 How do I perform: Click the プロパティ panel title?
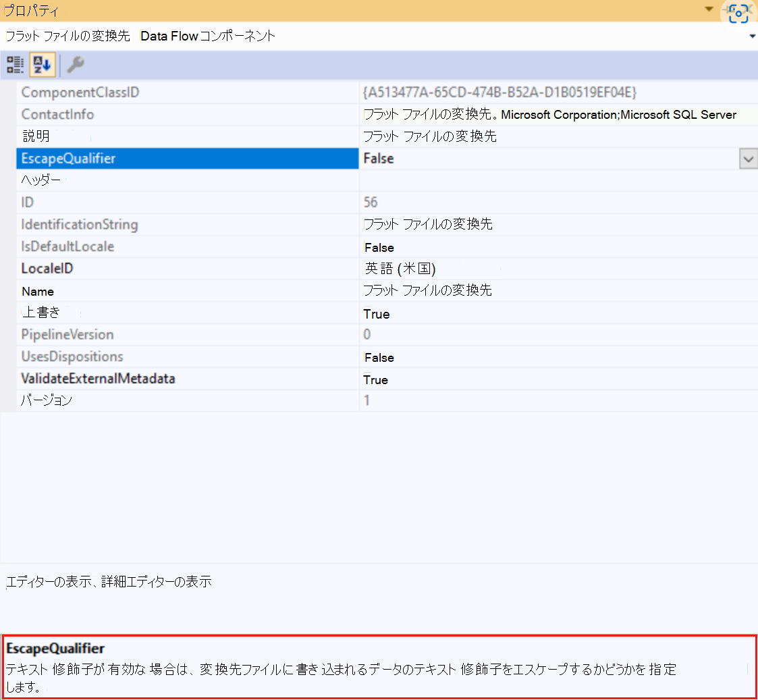point(31,10)
